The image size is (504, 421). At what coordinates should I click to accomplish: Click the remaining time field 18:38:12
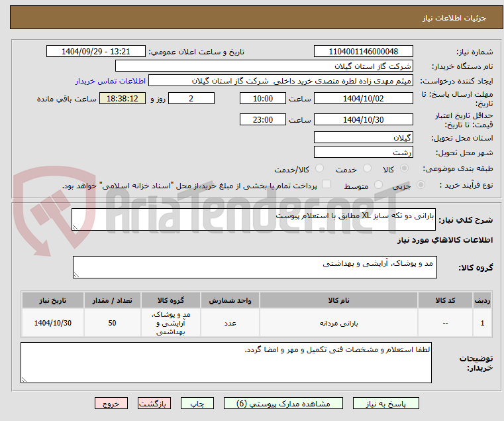coord(123,99)
